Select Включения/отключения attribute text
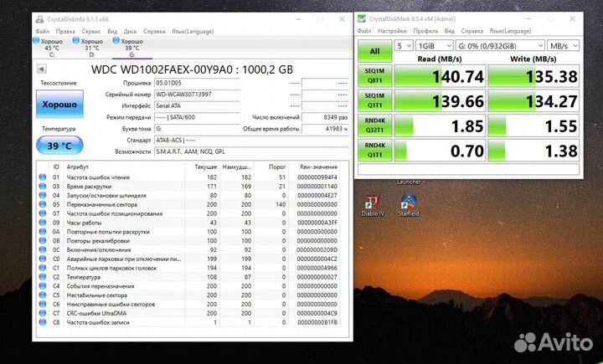603x364 pixels. coord(99,250)
